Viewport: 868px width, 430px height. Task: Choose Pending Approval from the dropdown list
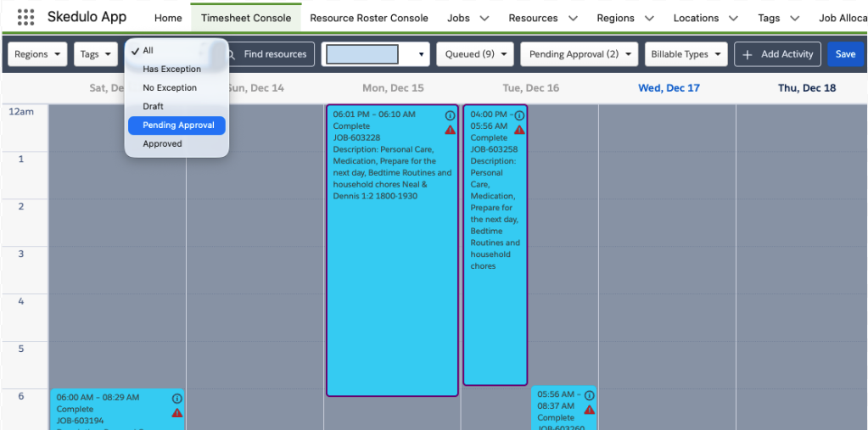(x=178, y=126)
